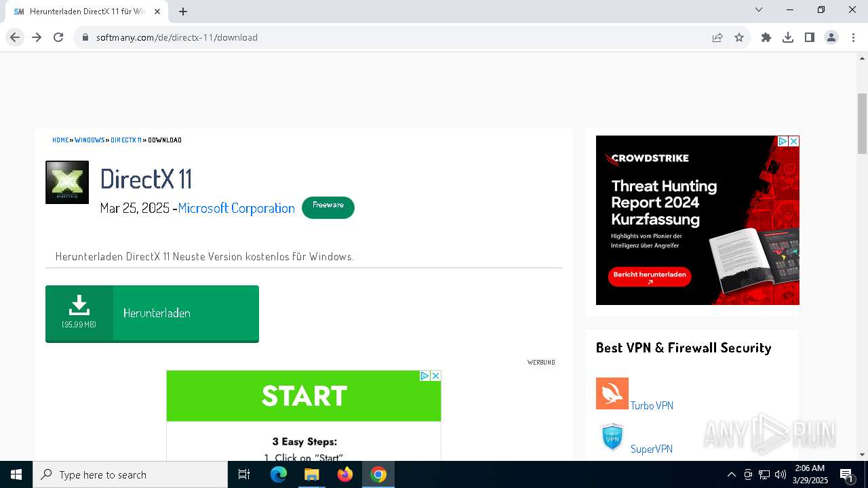Click the DirectX 11 logo thumbnail
This screenshot has height=488, width=868.
[x=67, y=182]
